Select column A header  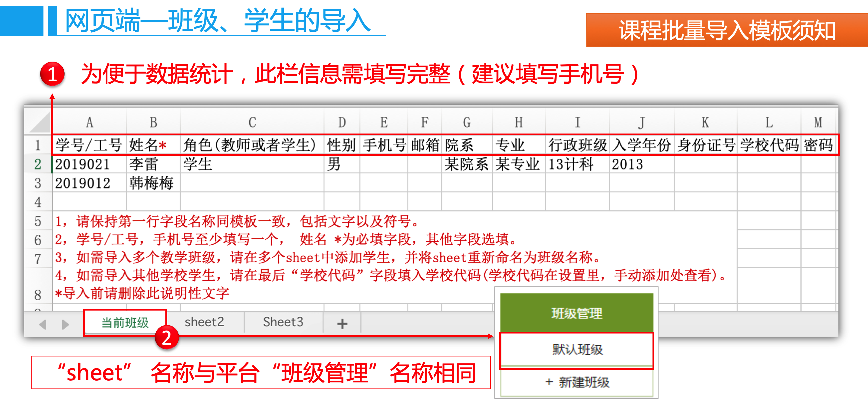pyautogui.click(x=89, y=122)
